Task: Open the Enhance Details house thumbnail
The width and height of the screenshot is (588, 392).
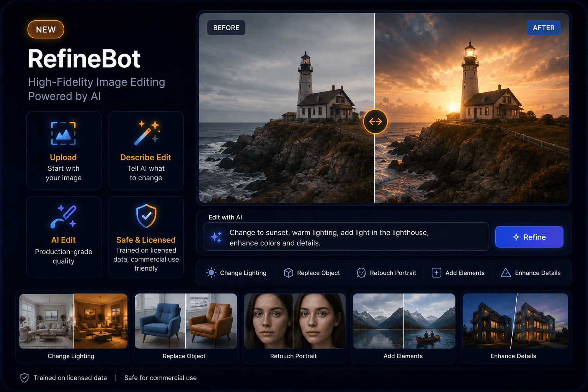Action: point(515,321)
